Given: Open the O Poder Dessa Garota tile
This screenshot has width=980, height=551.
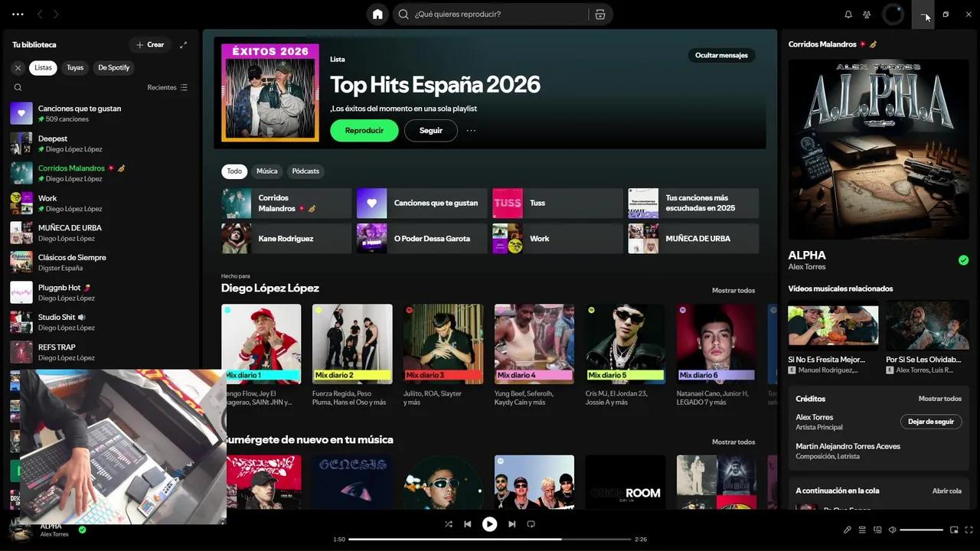Looking at the screenshot, I should [422, 238].
